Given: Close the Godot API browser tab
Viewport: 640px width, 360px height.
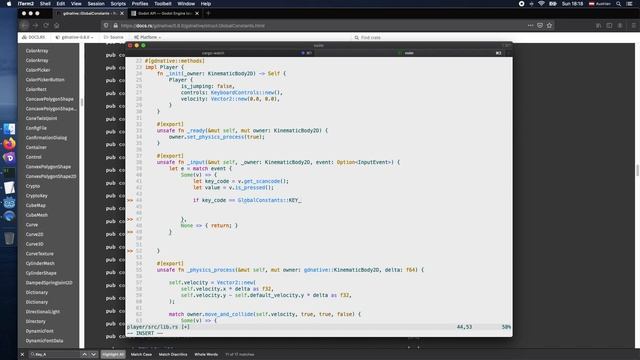Looking at the screenshot, I should point(197,13).
